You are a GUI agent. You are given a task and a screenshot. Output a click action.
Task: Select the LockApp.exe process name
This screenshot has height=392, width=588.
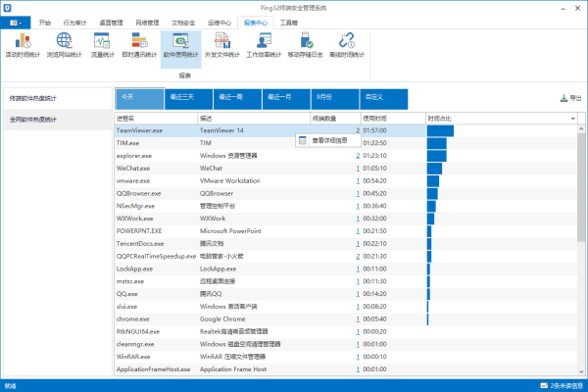pyautogui.click(x=134, y=269)
